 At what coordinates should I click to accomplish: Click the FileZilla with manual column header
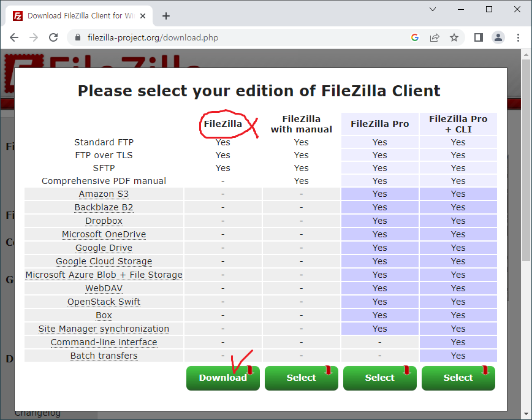(x=302, y=124)
